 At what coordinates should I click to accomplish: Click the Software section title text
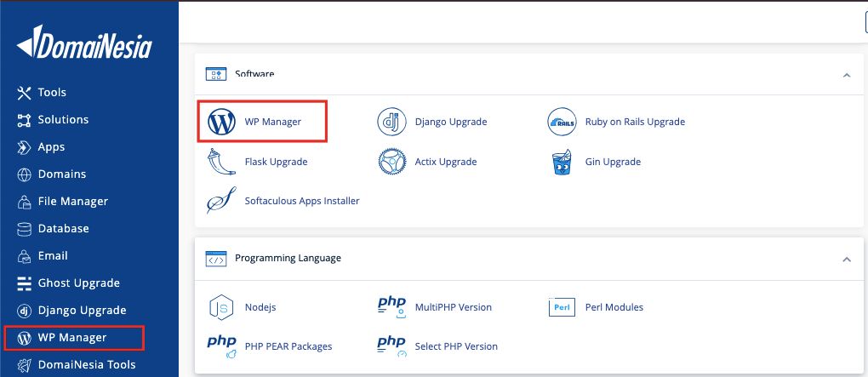(x=254, y=74)
